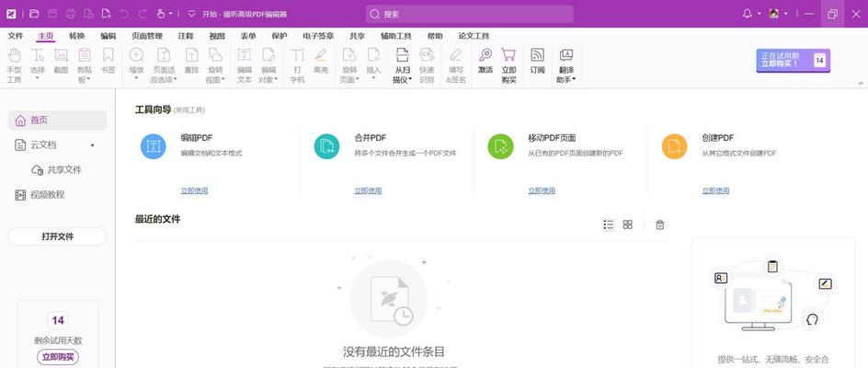Click the new blank PDF icon

click(x=107, y=14)
